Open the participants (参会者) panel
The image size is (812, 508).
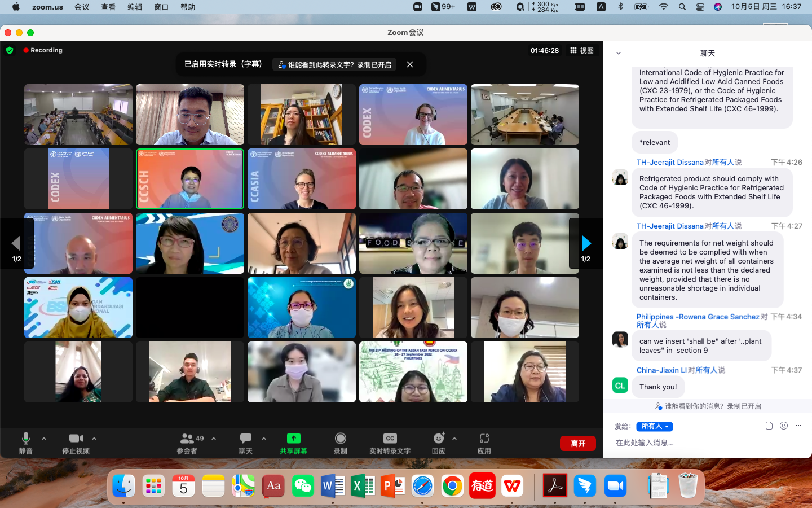pyautogui.click(x=188, y=439)
